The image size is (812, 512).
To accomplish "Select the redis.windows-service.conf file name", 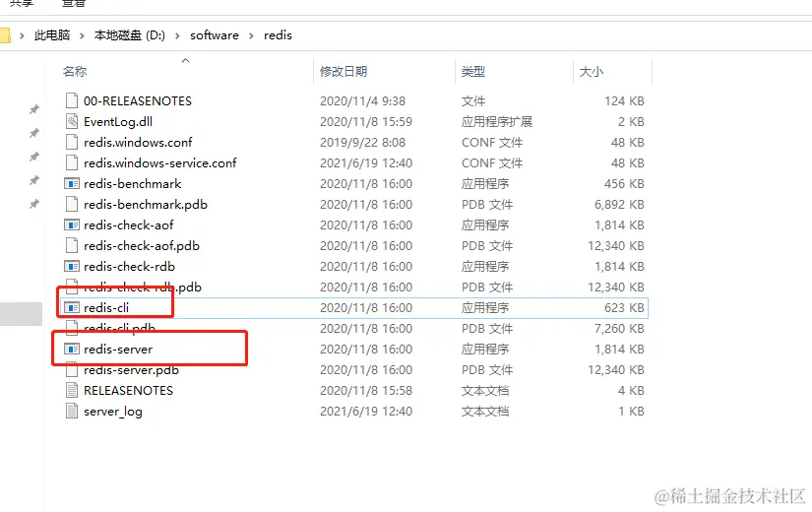I will click(160, 163).
